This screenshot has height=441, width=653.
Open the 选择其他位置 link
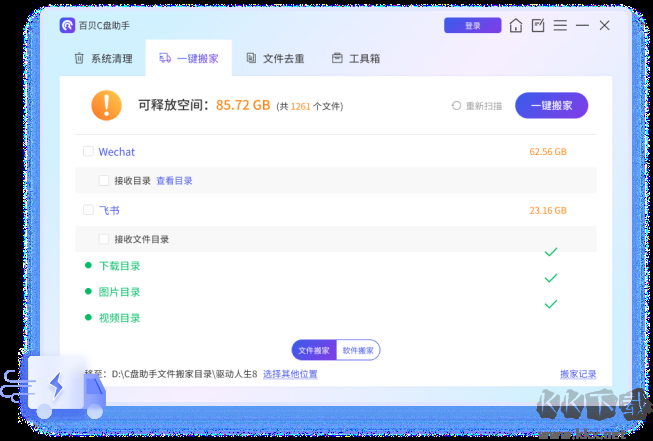(x=290, y=374)
